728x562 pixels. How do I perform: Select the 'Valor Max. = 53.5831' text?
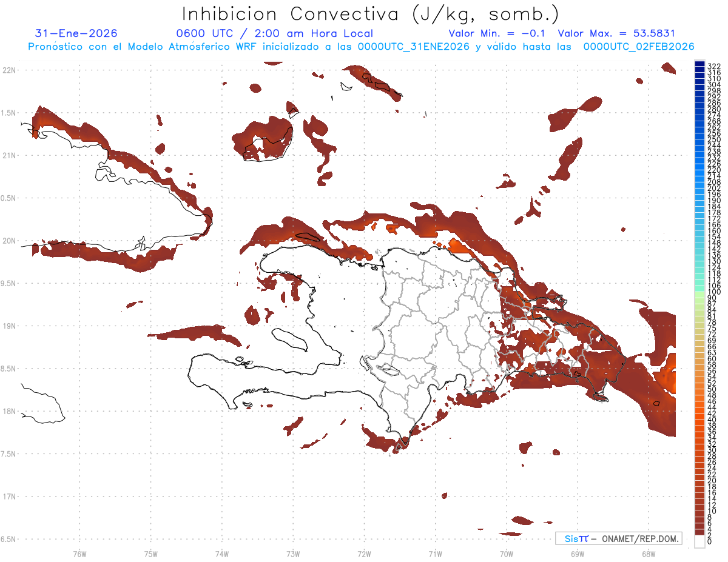coord(616,34)
